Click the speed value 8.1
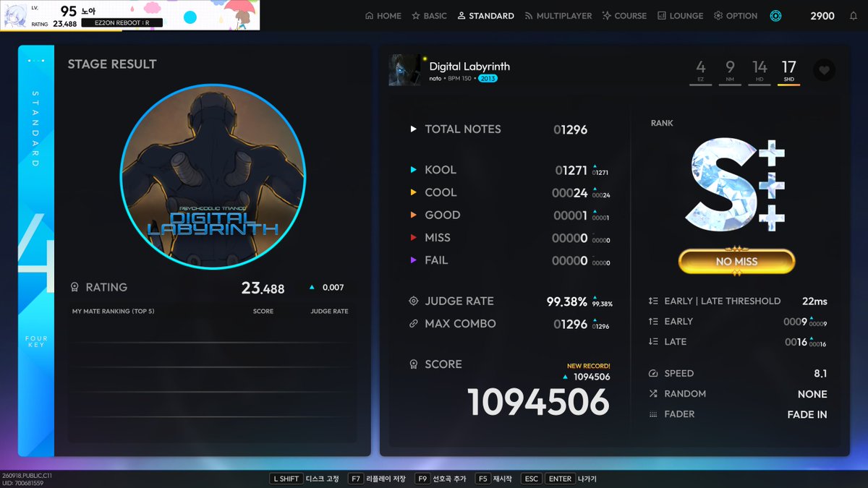 pos(820,374)
